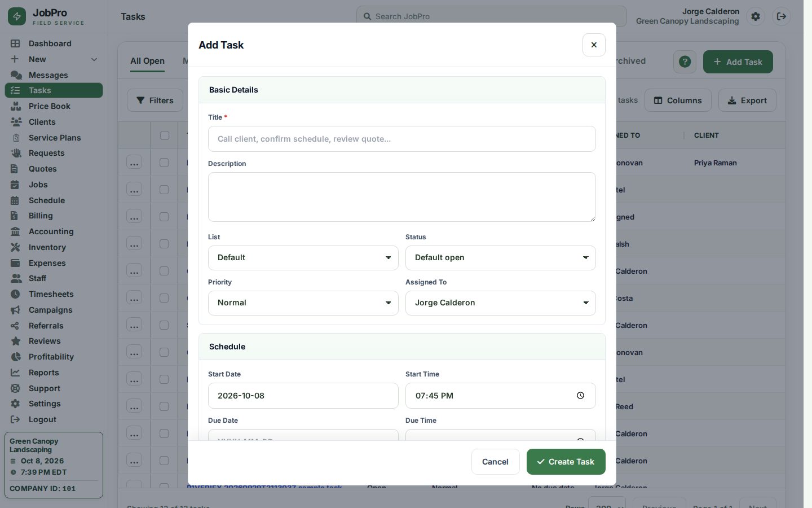This screenshot has width=812, height=508.
Task: Open the Campaigns megaphone icon
Action: 15,310
